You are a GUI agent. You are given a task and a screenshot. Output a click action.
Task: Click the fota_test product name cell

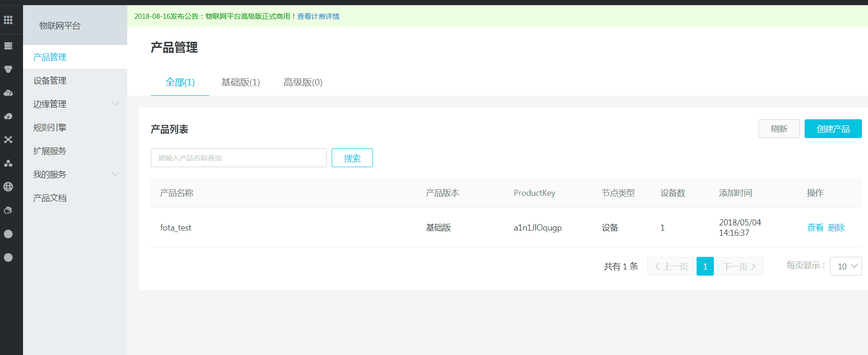coord(176,228)
